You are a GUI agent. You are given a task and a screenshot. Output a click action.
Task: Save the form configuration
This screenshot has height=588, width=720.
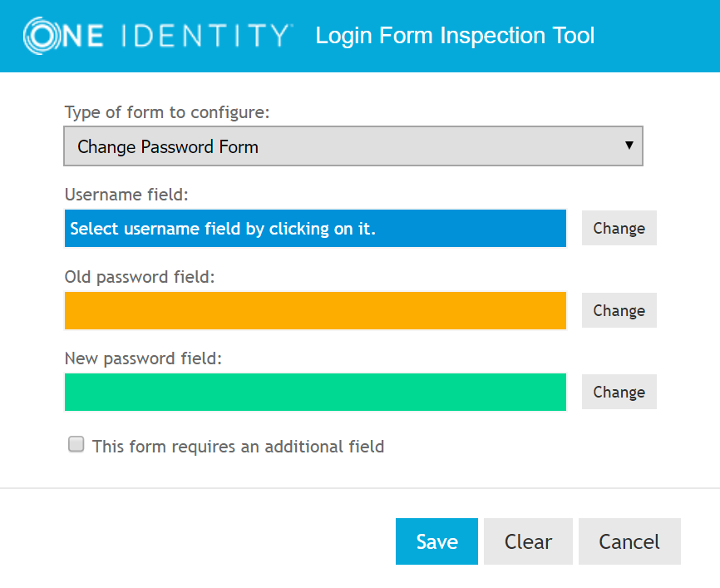[436, 541]
